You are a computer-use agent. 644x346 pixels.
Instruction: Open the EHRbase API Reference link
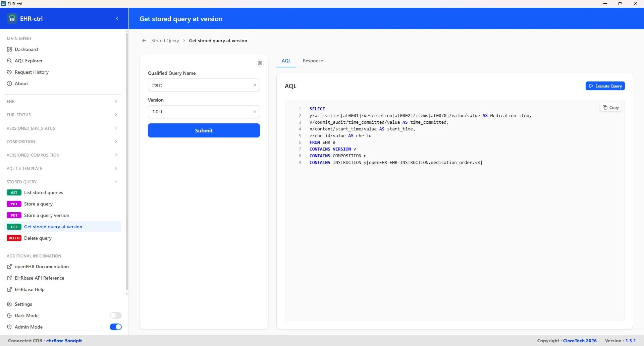(62, 278)
